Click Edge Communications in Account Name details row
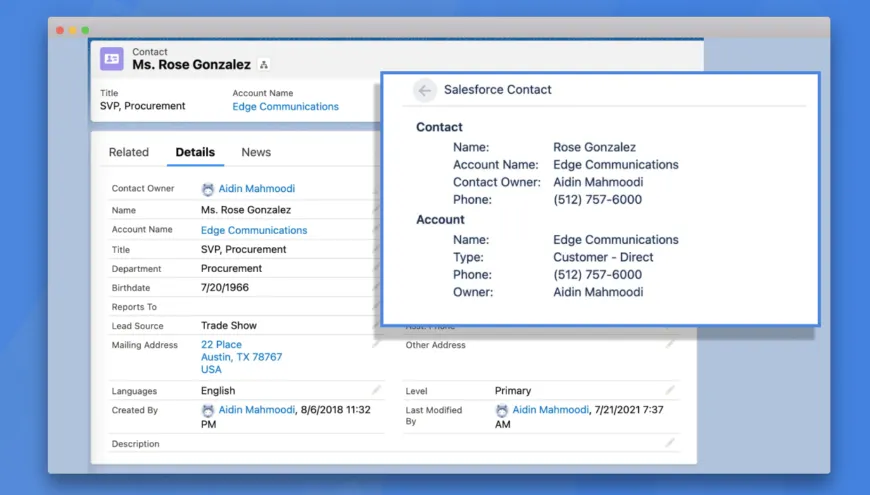This screenshot has width=870, height=495. pyautogui.click(x=254, y=230)
